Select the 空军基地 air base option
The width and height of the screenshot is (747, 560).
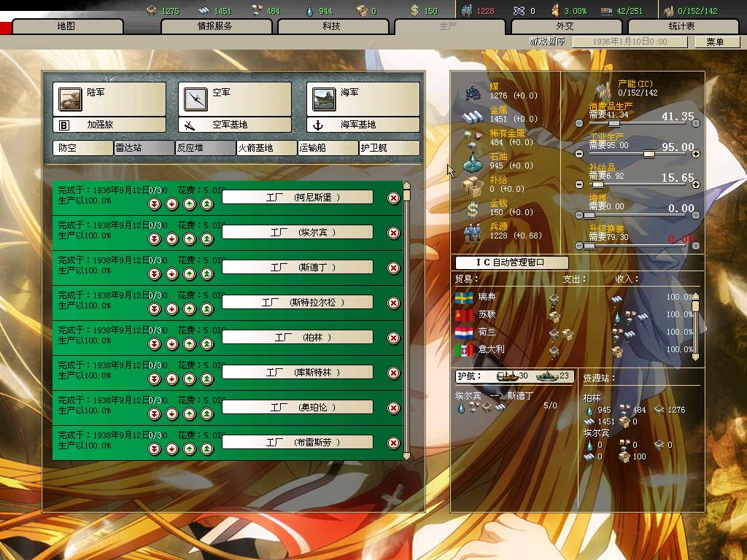tap(236, 125)
